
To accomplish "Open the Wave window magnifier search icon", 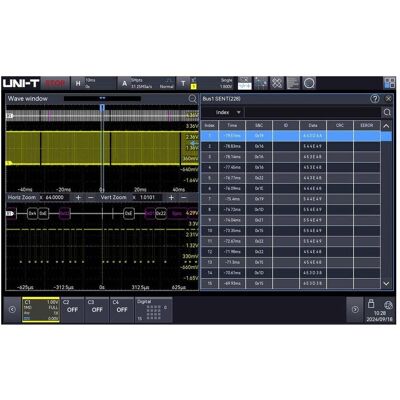I will click(193, 99).
